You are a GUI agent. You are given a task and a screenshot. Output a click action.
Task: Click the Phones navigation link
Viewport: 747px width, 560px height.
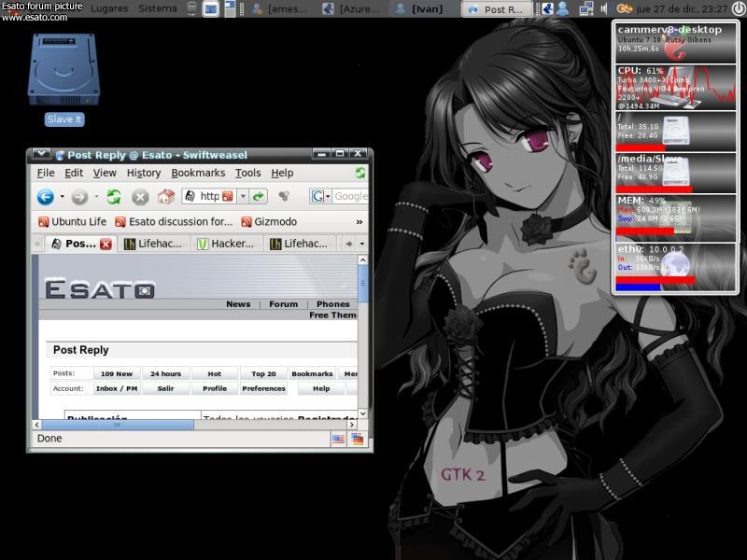pyautogui.click(x=333, y=304)
